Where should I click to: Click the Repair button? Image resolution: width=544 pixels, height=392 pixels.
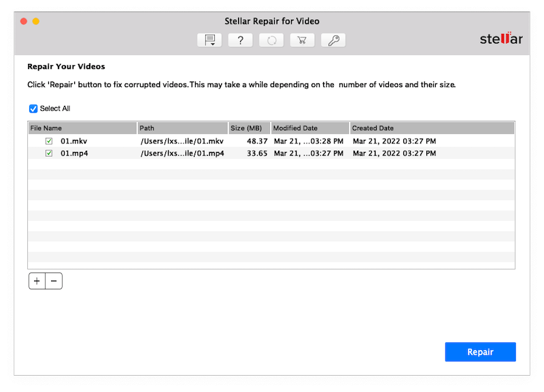(480, 352)
